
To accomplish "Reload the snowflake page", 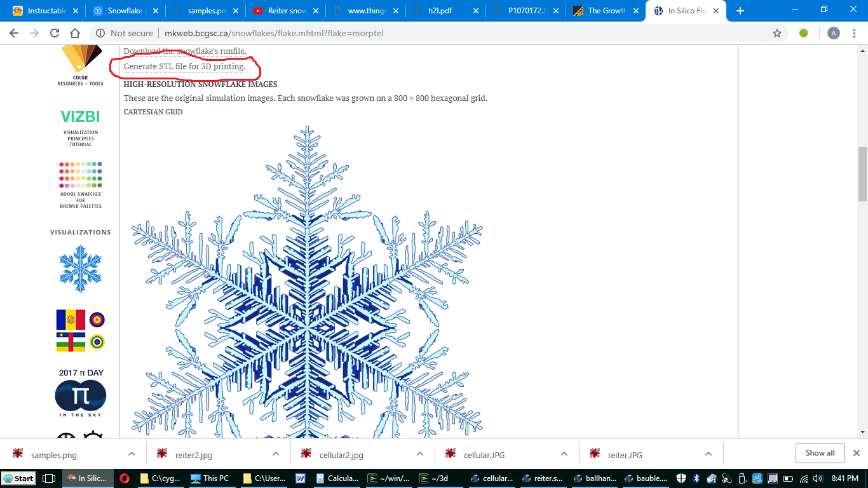I will click(55, 33).
